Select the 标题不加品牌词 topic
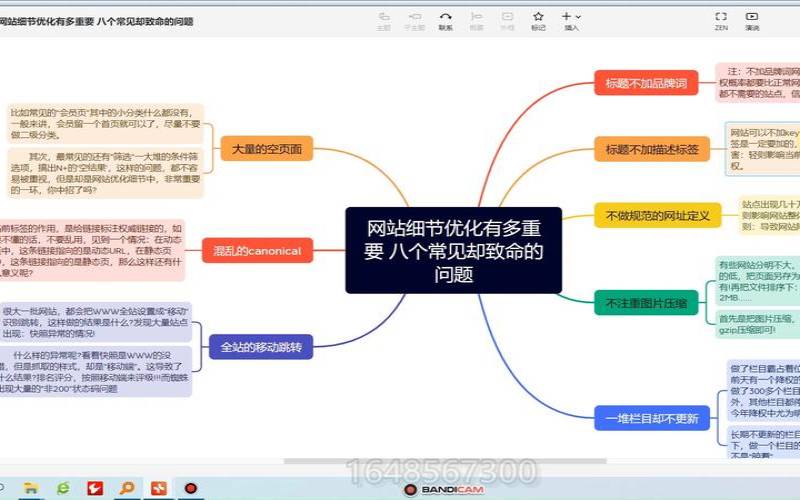This screenshot has width=800, height=500. coord(646,83)
